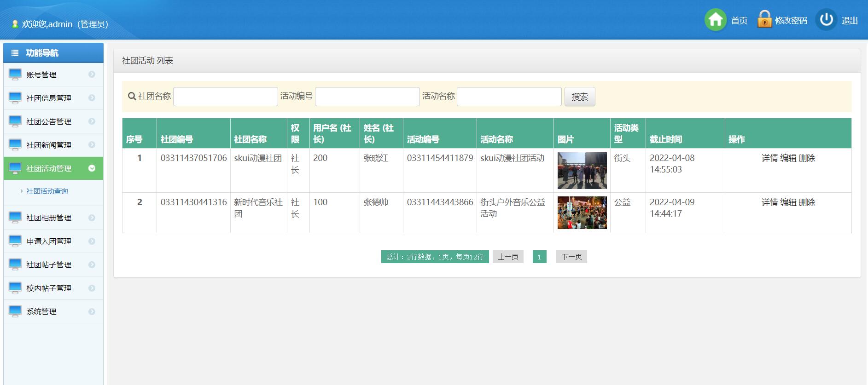
Task: Click 编辑 for 街头户外音乐公益活动
Action: (788, 202)
